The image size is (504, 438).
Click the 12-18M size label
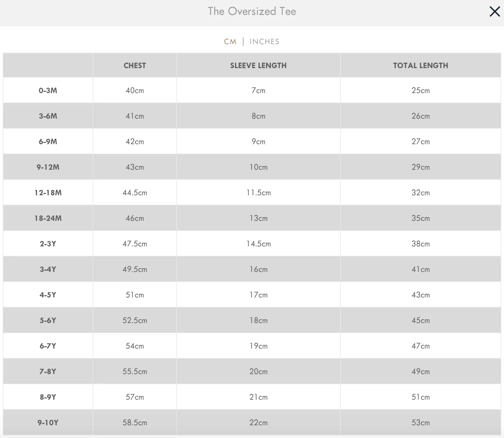(x=48, y=193)
